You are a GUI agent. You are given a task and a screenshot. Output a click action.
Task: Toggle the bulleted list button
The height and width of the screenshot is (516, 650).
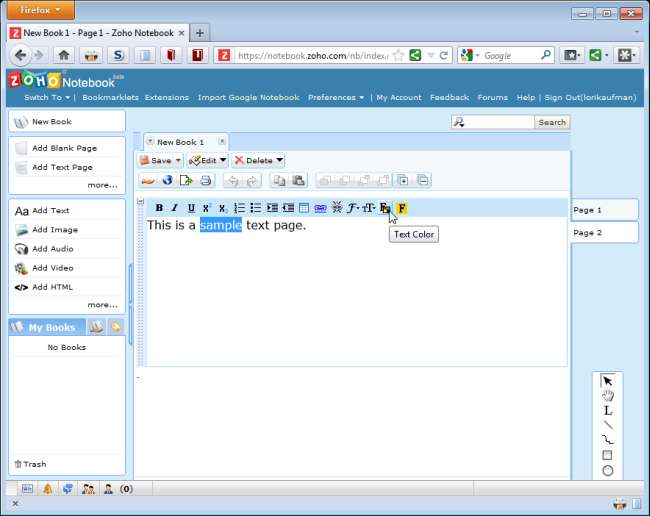[x=255, y=208]
